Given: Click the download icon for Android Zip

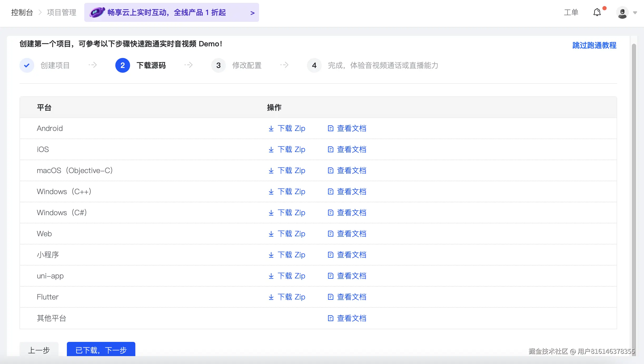Looking at the screenshot, I should (x=271, y=129).
